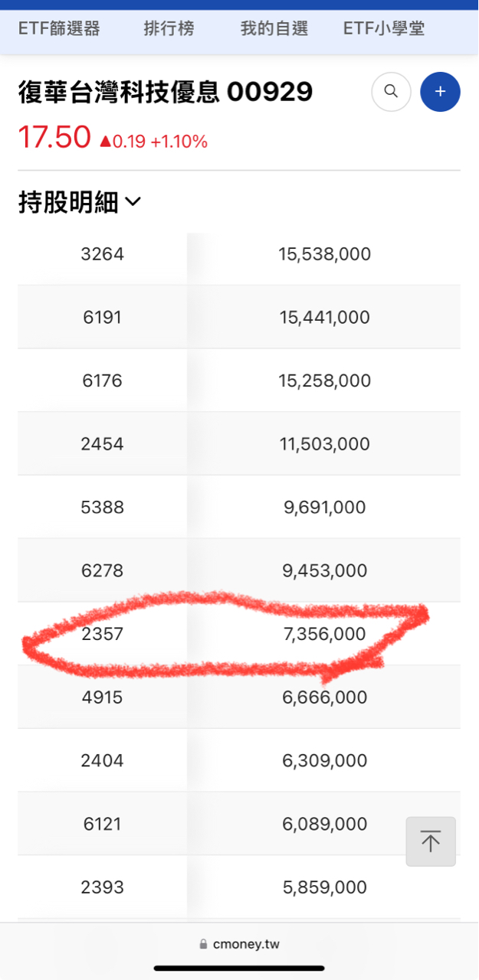Viewport: 479px width, 980px height.
Task: Tap the search magnifier icon
Action: (391, 92)
